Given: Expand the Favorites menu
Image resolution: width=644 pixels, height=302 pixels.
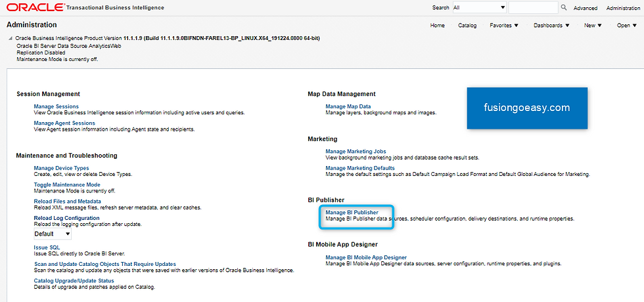Looking at the screenshot, I should point(504,26).
